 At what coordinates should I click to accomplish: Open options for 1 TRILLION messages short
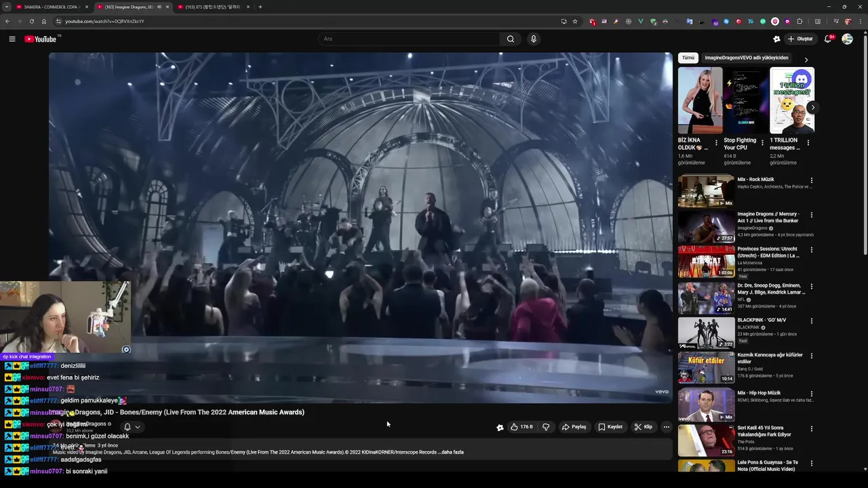(x=808, y=143)
